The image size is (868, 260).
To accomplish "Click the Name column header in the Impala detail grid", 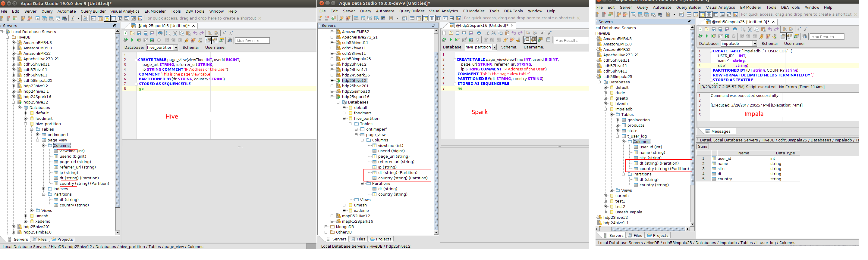I will point(743,153).
